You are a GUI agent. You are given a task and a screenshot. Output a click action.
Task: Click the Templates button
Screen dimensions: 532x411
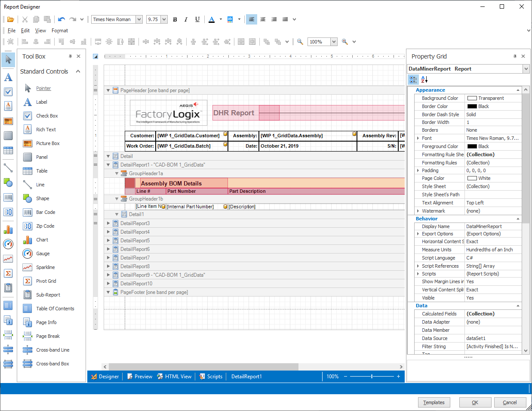434,402
